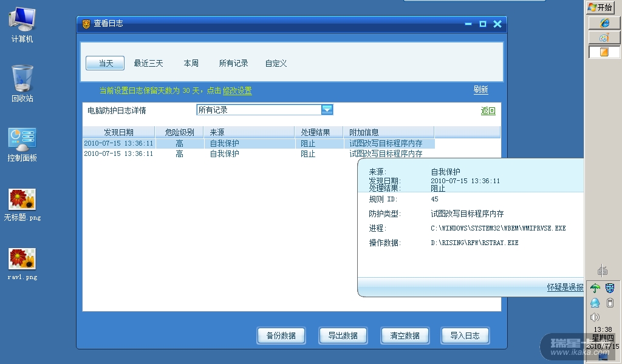Open the 控制面板 desktop icon
622x364 pixels.
[22, 144]
